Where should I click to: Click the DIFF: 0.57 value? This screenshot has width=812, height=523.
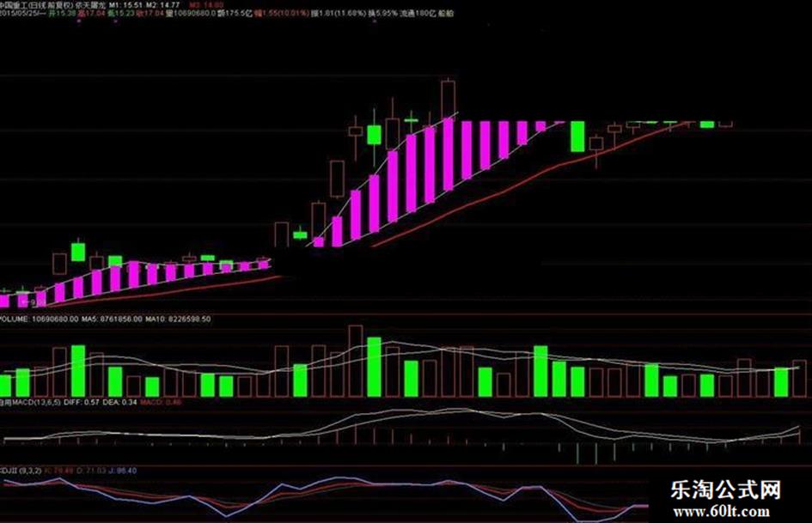click(82, 402)
